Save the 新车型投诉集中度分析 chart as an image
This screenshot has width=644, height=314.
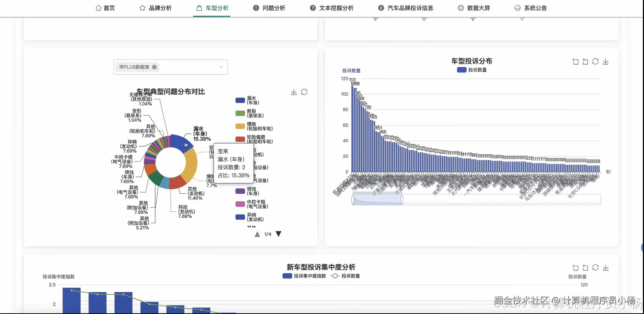coord(605,268)
